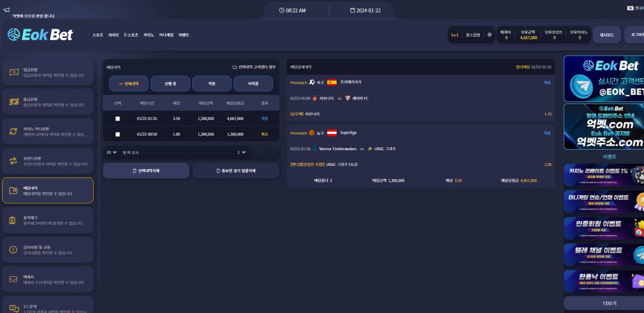Open the 카지노 (casino) menu in navigation

pyautogui.click(x=148, y=35)
